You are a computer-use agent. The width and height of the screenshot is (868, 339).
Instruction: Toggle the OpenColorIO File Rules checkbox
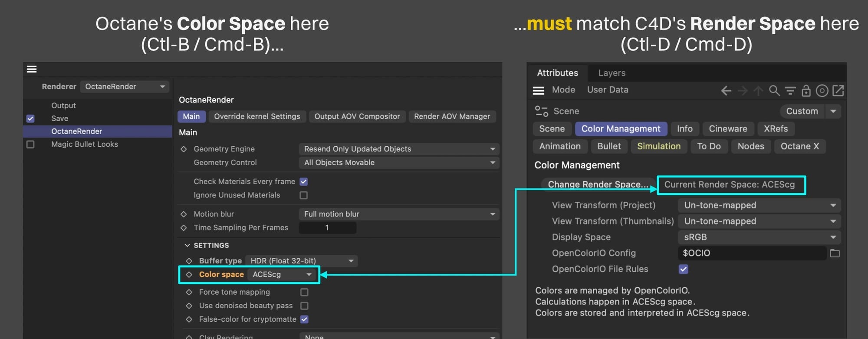(x=684, y=269)
